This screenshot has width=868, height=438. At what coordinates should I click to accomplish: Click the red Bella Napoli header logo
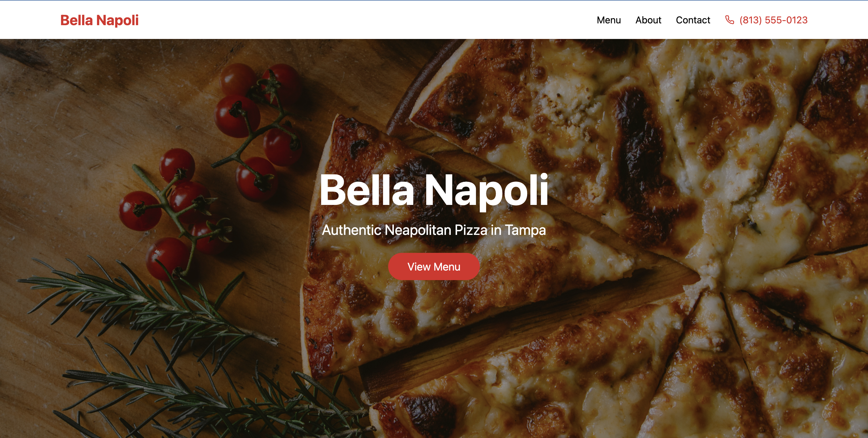[99, 20]
